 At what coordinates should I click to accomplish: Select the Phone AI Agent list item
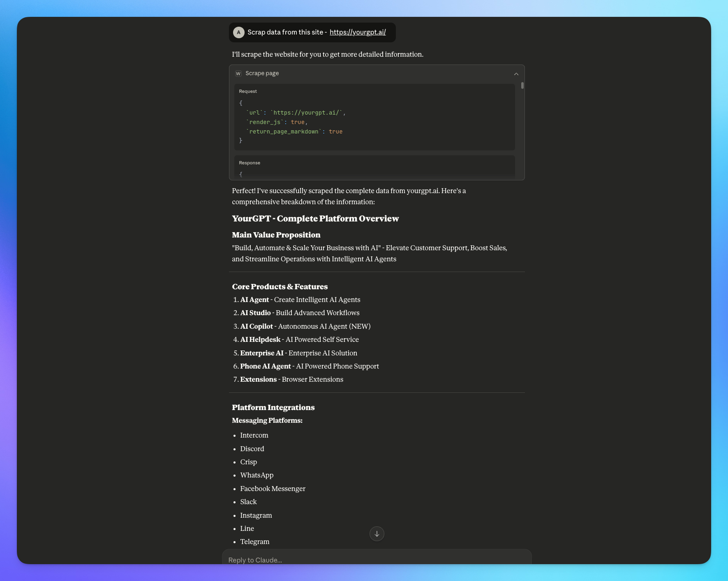coord(309,366)
